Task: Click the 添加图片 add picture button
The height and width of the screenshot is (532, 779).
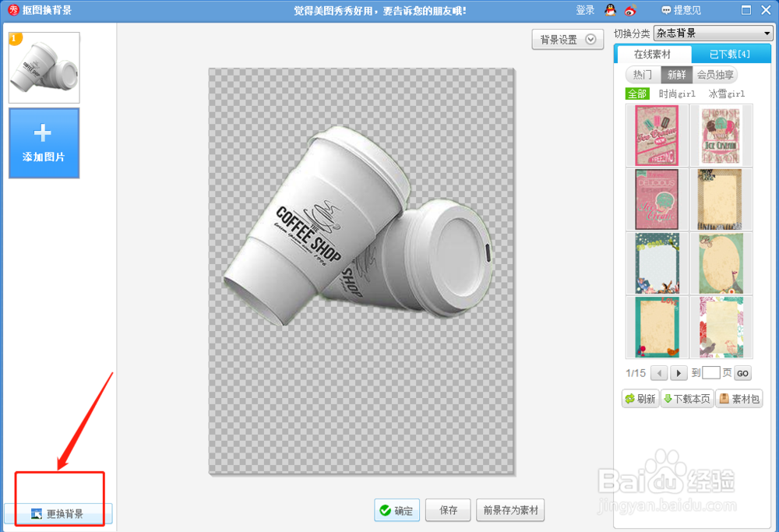Action: pos(44,143)
